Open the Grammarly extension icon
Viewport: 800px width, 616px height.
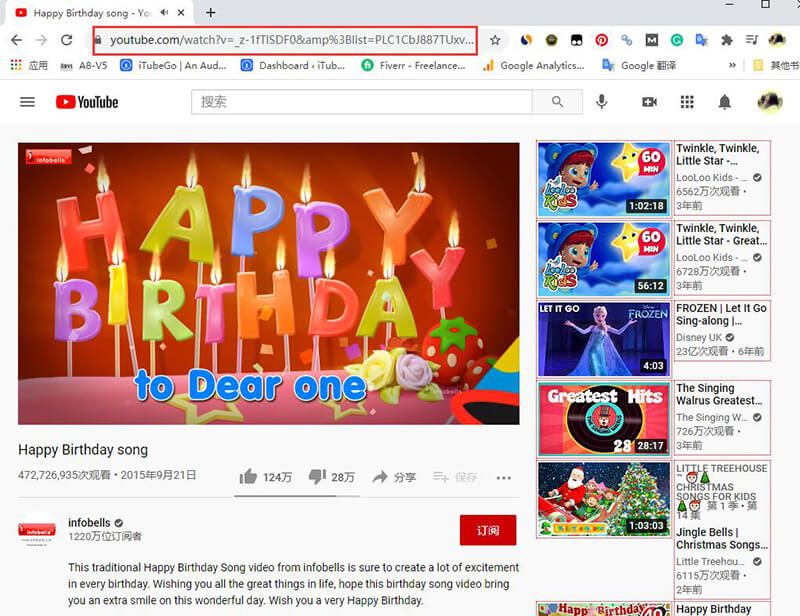click(x=677, y=40)
